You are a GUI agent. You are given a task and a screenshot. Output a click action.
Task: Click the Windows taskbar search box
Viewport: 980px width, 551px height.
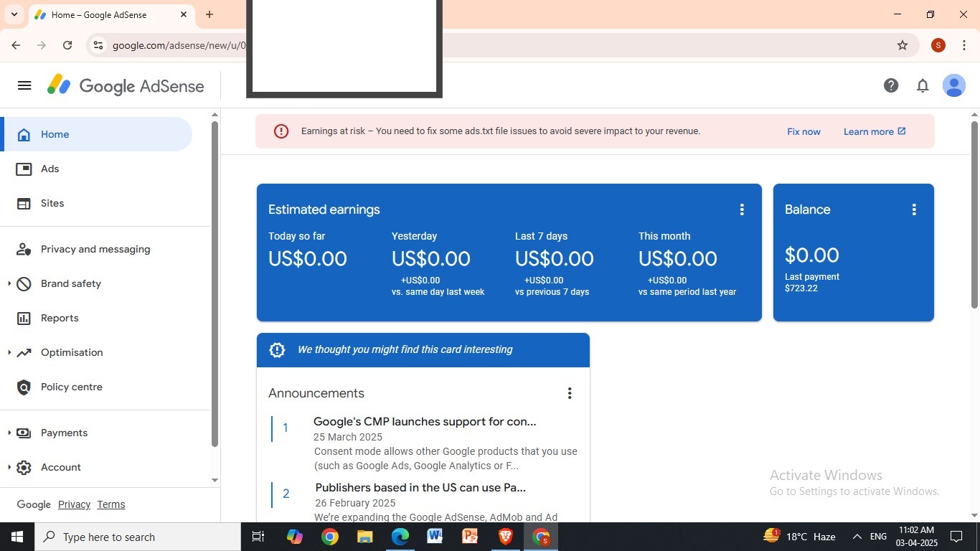pos(138,537)
